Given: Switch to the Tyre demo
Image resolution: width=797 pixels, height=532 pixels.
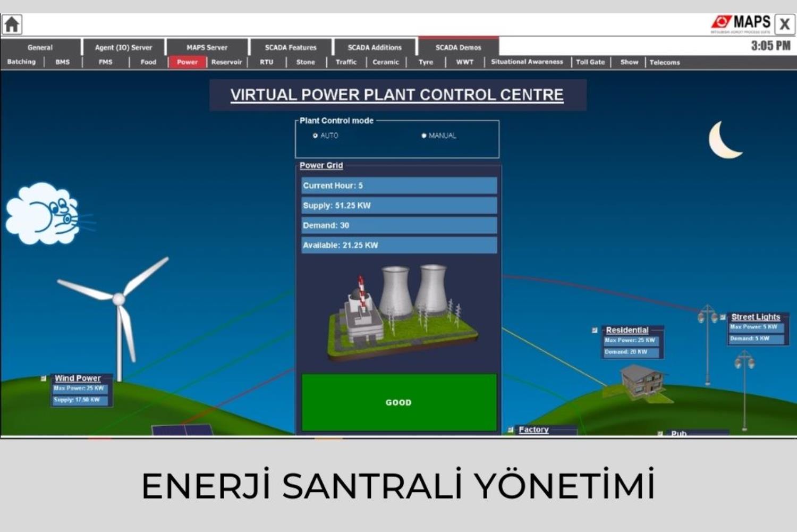Looking at the screenshot, I should pyautogui.click(x=426, y=62).
